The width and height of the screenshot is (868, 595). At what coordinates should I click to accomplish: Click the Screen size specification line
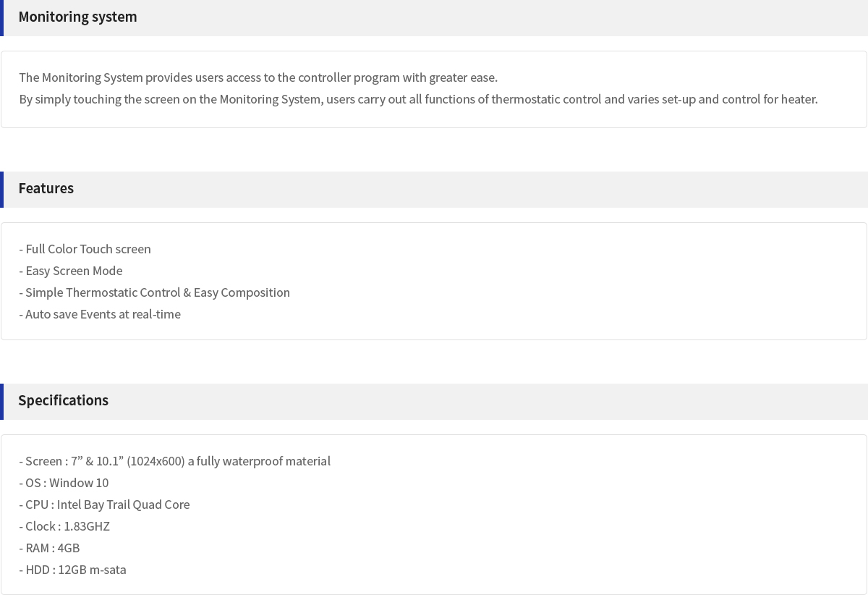click(174, 461)
